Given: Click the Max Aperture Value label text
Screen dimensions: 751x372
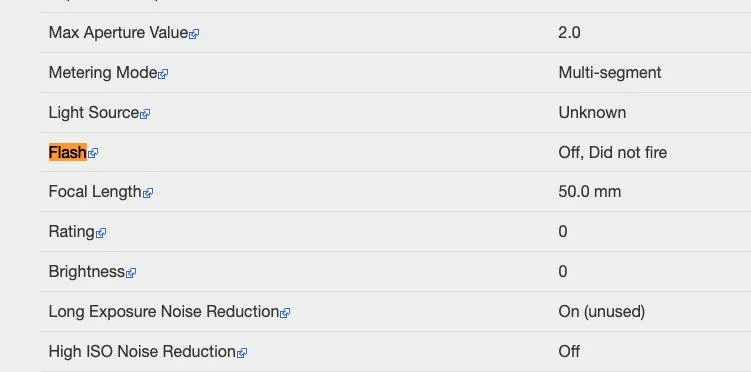Looking at the screenshot, I should (x=118, y=33).
